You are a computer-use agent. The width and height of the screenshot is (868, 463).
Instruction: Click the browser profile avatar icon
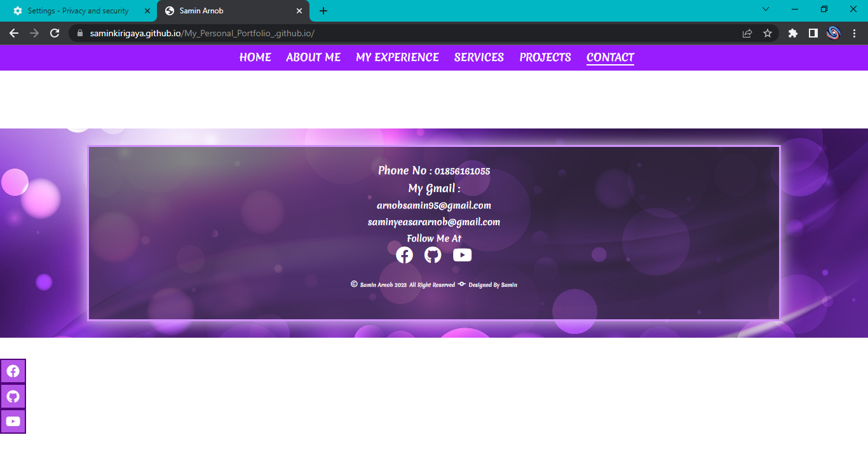coord(834,33)
